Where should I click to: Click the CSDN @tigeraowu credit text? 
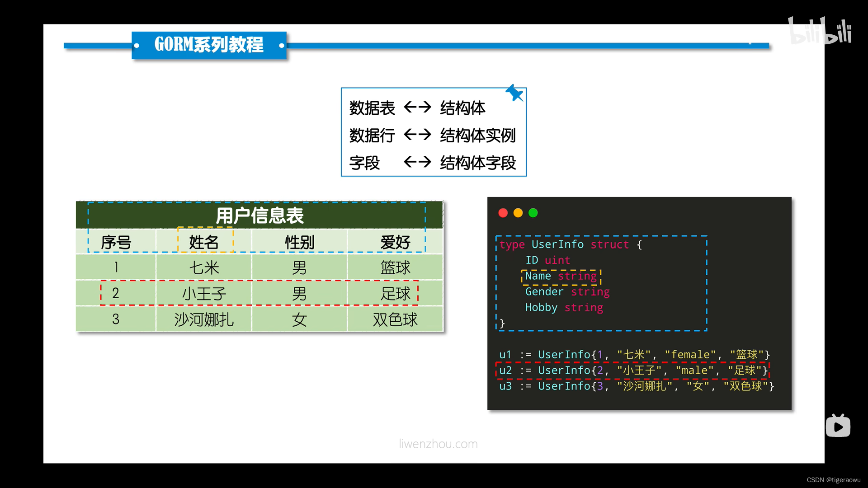click(x=834, y=480)
